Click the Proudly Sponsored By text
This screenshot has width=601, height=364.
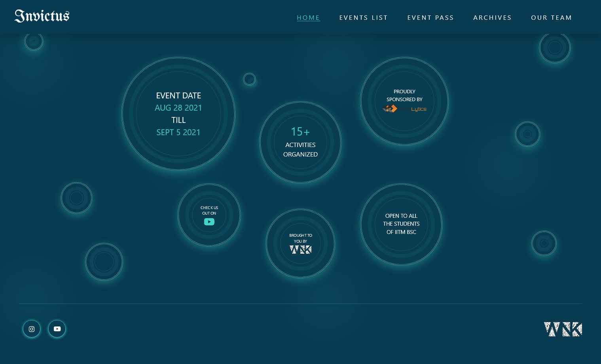point(404,95)
